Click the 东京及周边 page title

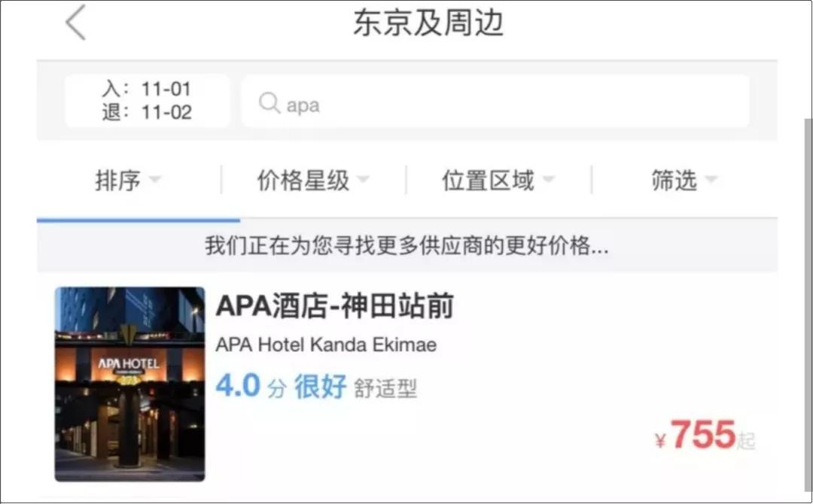(428, 23)
